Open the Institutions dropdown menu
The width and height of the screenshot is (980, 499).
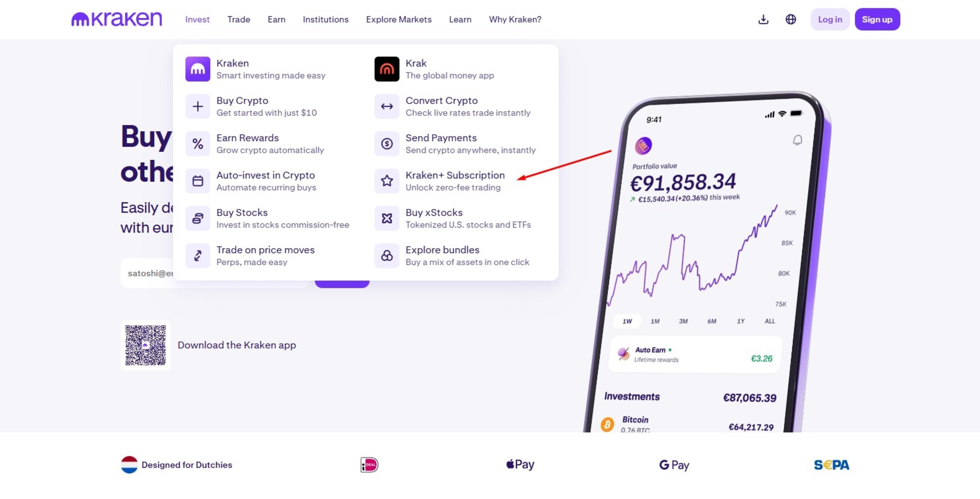click(x=325, y=19)
